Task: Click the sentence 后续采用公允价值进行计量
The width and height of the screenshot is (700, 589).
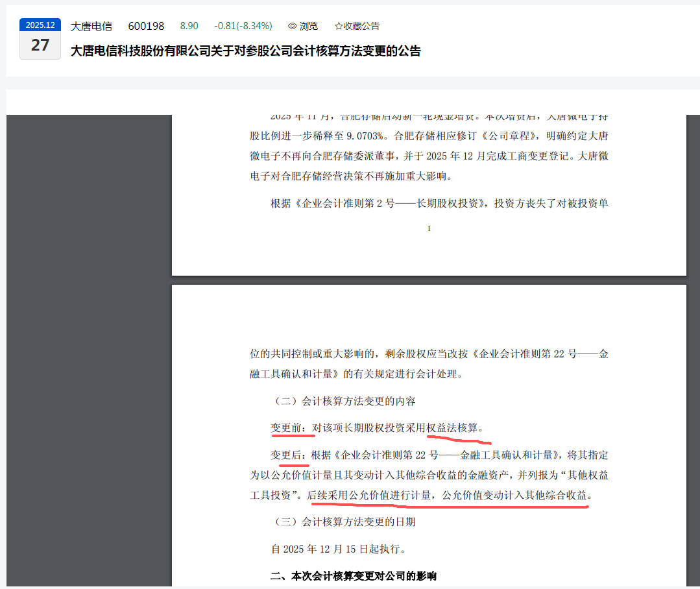Action: point(369,495)
